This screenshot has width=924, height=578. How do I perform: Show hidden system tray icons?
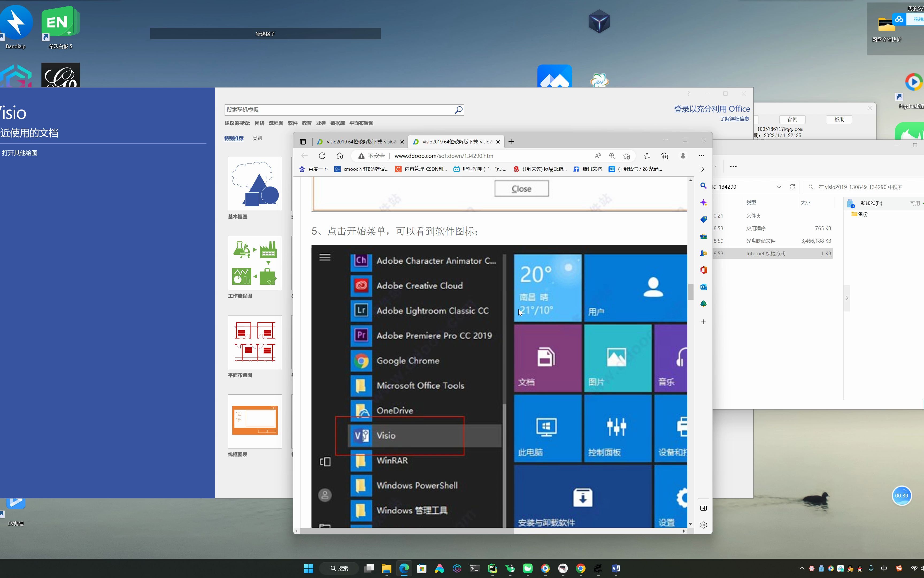click(802, 568)
